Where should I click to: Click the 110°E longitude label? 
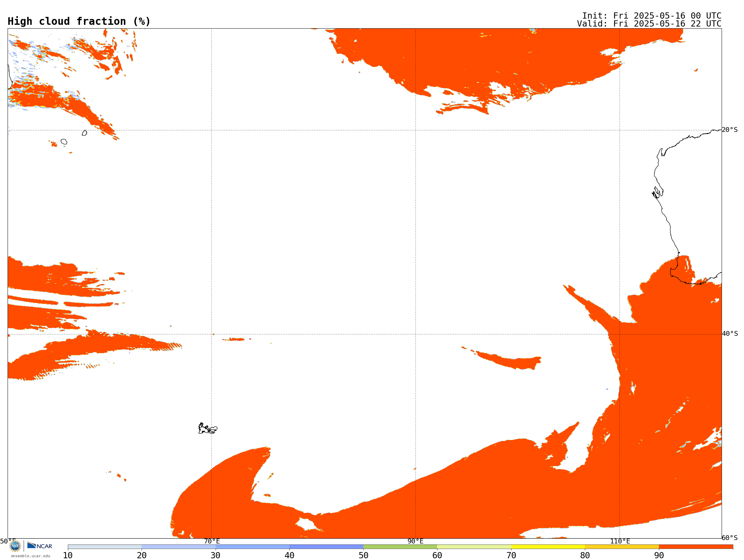(620, 541)
